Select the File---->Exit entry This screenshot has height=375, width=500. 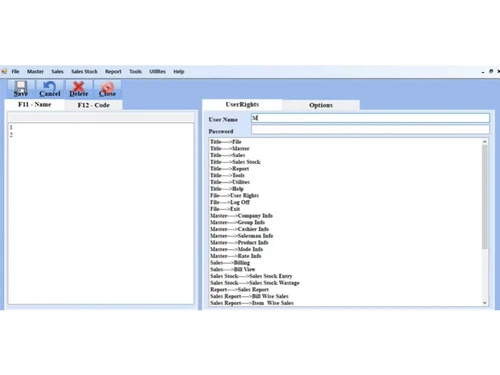tap(225, 209)
